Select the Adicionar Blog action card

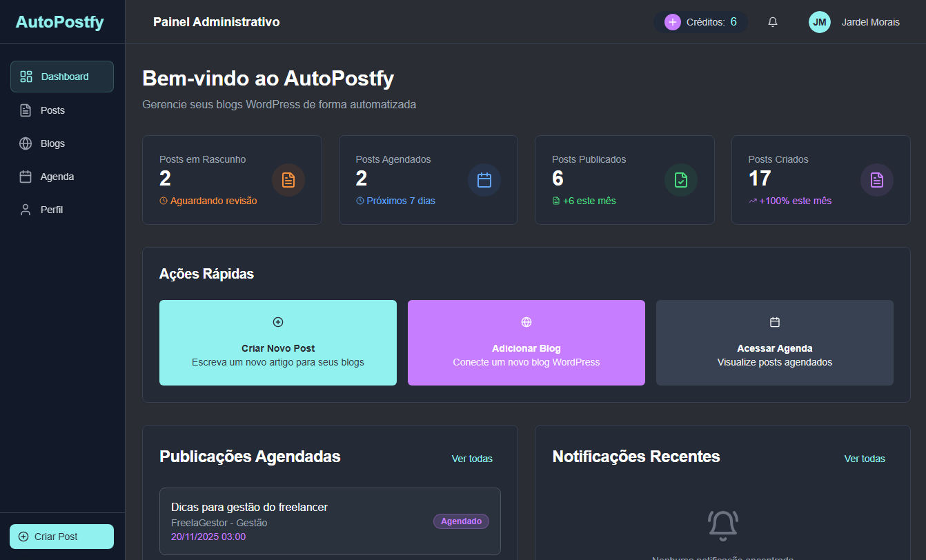coord(526,343)
